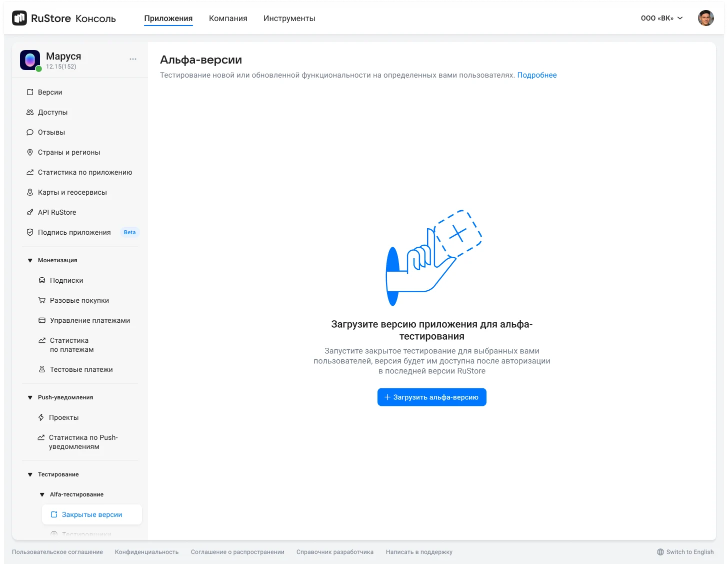Collapse the Монетизация section
This screenshot has height=564, width=728.
click(30, 260)
